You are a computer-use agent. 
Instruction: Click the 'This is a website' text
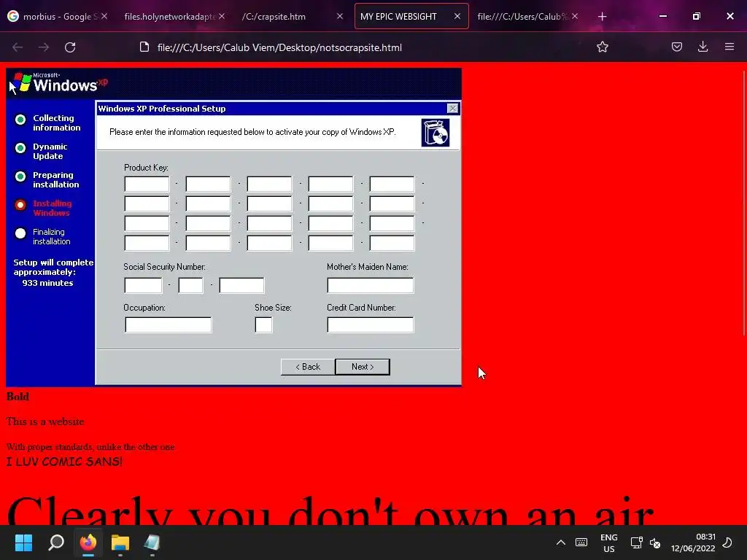45,421
